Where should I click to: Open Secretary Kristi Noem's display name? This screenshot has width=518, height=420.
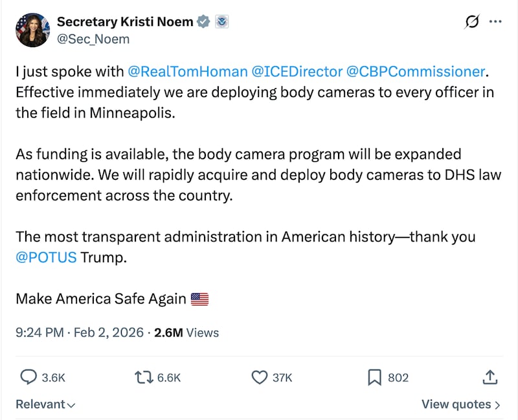tap(124, 21)
